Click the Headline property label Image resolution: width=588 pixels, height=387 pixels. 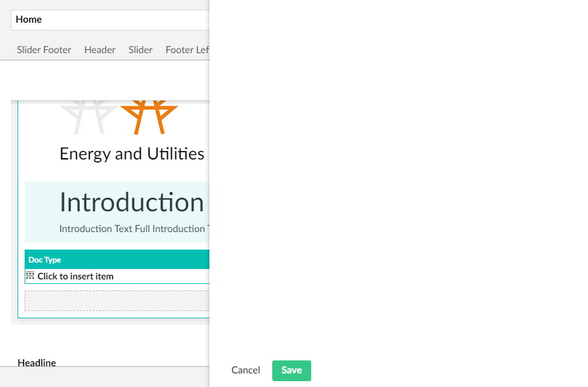click(x=37, y=362)
